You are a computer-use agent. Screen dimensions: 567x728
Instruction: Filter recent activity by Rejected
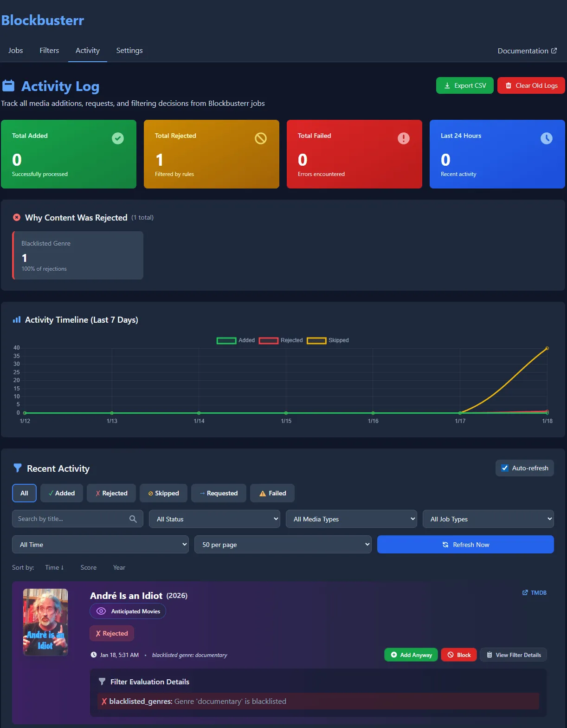click(x=111, y=493)
